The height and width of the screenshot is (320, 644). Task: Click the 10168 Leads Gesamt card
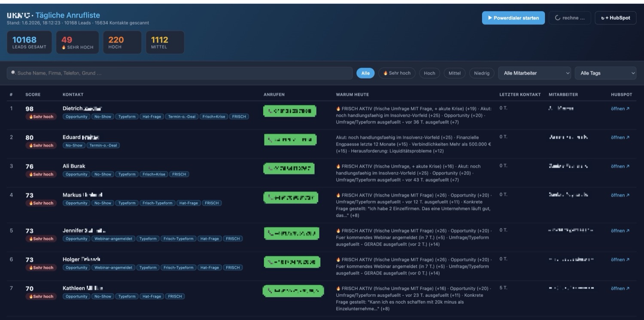[29, 42]
